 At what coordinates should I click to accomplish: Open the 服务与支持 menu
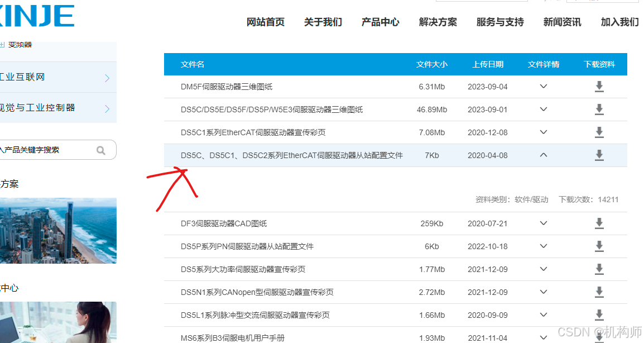500,22
